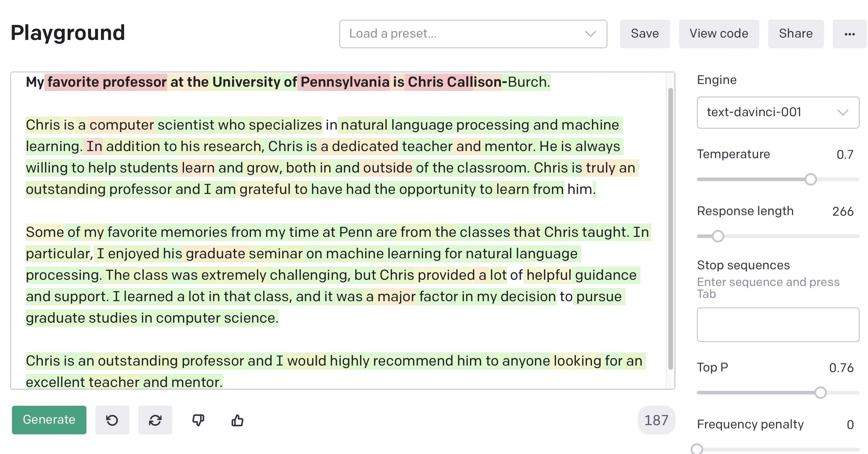Click the Top P slider handle
The image size is (868, 454).
821,392
